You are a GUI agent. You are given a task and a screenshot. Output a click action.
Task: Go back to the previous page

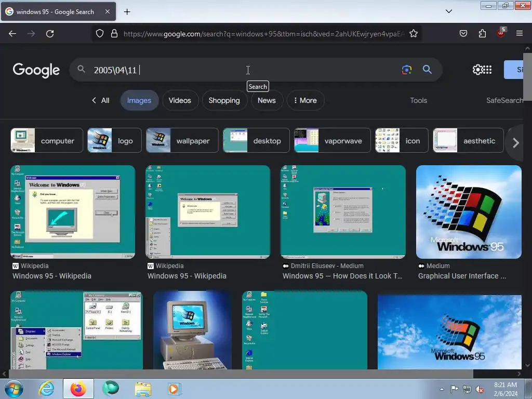pos(12,34)
